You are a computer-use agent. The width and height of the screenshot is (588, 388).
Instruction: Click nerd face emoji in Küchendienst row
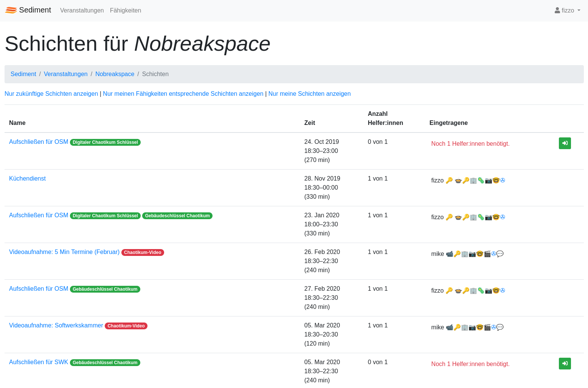tap(496, 181)
